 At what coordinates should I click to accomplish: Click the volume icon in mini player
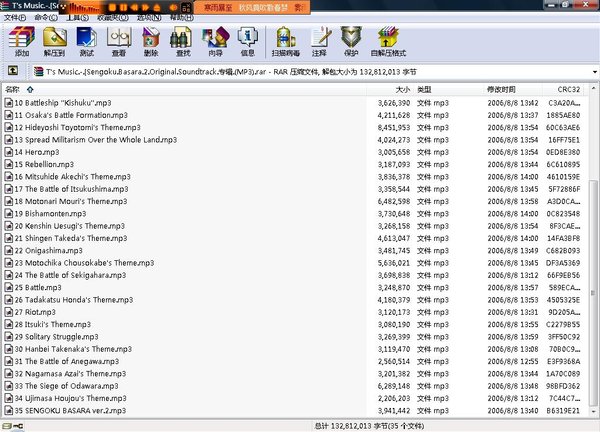click(173, 7)
